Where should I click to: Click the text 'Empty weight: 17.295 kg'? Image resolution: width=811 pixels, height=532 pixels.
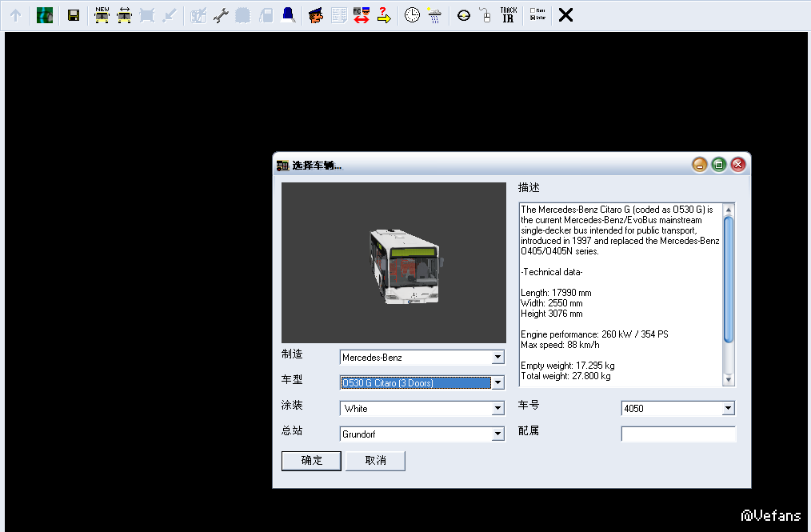pyautogui.click(x=568, y=366)
